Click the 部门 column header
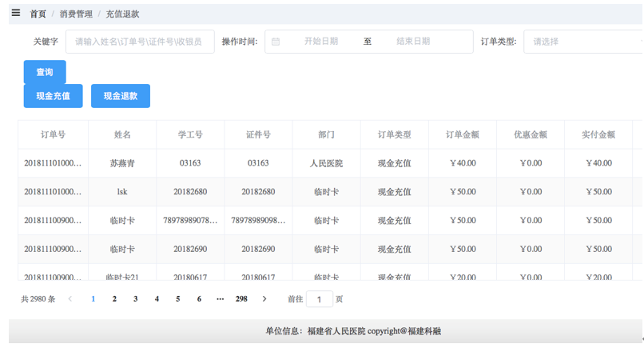The image size is (644, 344). click(x=327, y=134)
